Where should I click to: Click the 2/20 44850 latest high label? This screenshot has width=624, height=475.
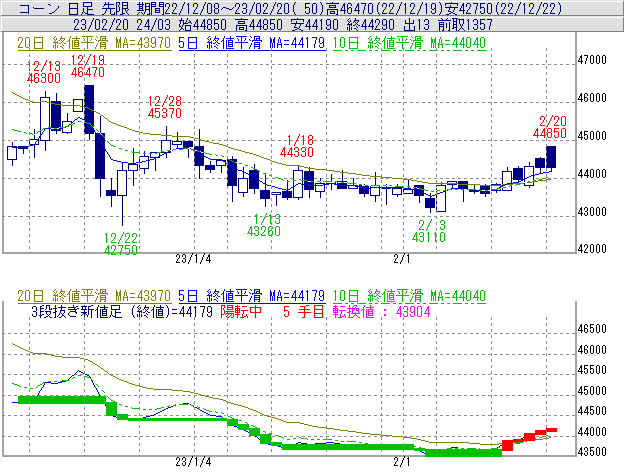pos(550,127)
